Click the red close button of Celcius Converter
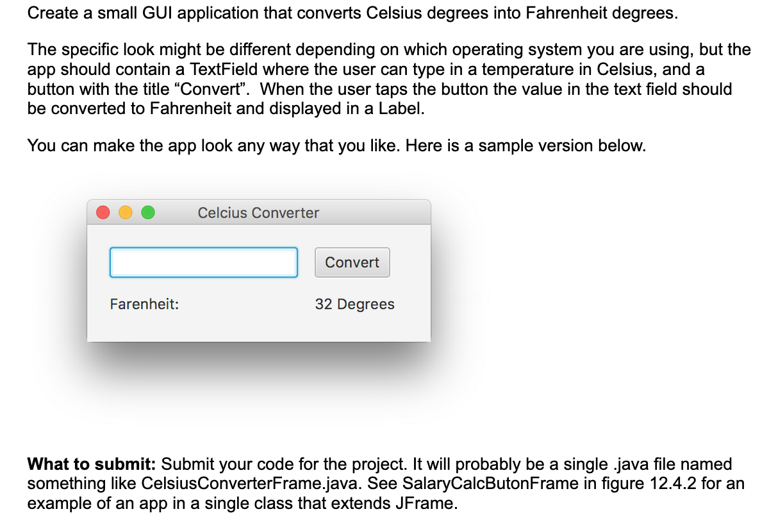Image resolution: width=769 pixels, height=532 pixels. click(x=103, y=213)
